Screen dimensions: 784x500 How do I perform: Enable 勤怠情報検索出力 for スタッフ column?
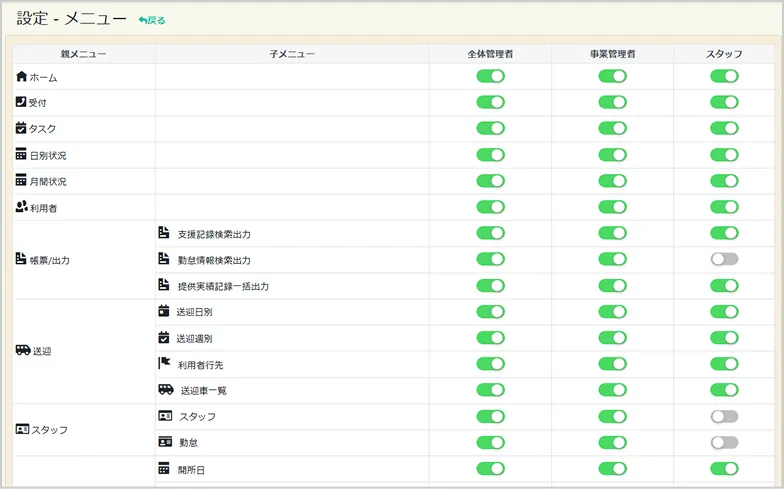pos(724,259)
